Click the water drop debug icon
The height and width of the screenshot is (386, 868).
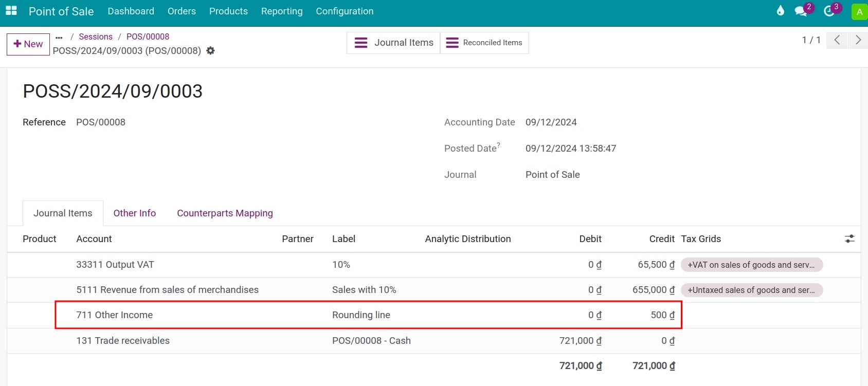(781, 11)
